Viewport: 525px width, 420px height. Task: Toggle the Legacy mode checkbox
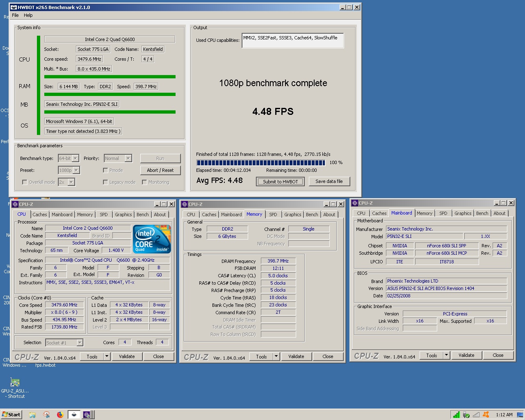(105, 182)
